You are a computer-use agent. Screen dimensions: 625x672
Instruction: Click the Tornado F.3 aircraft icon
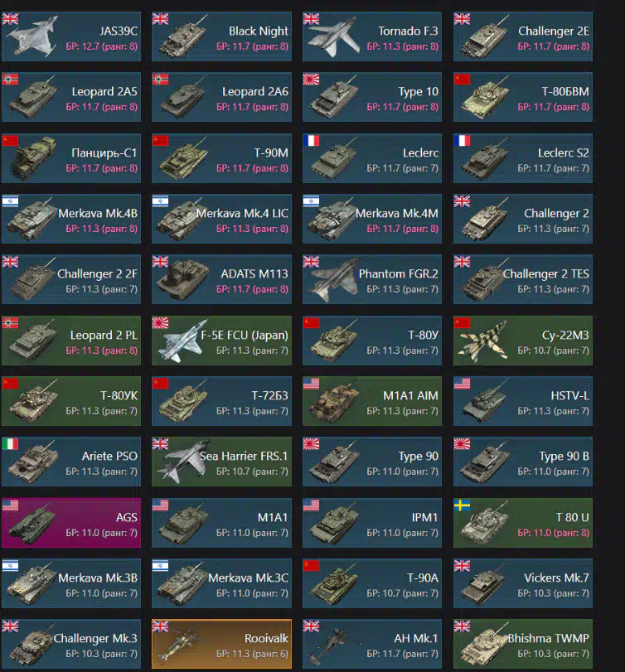click(x=334, y=37)
